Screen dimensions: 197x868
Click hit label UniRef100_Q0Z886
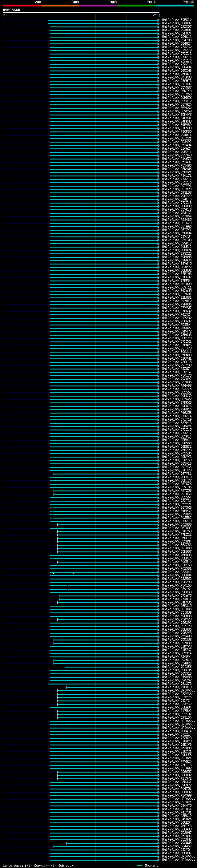pos(177,525)
